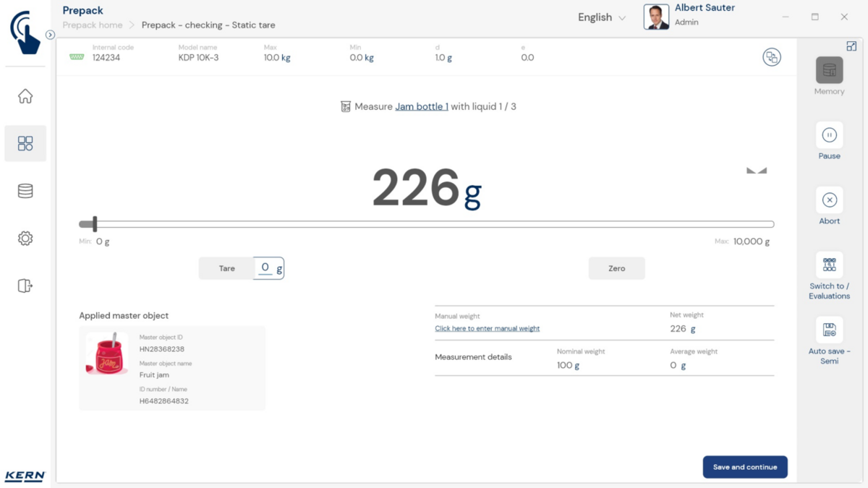Viewport: 868px width, 488px height.
Task: Click here to enter manual weight link
Action: pos(487,328)
